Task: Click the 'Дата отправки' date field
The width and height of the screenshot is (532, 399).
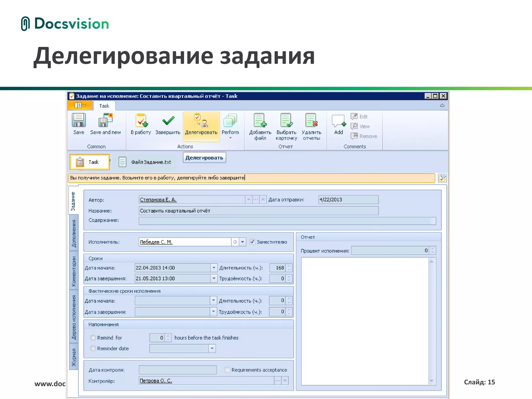Action: pos(348,199)
